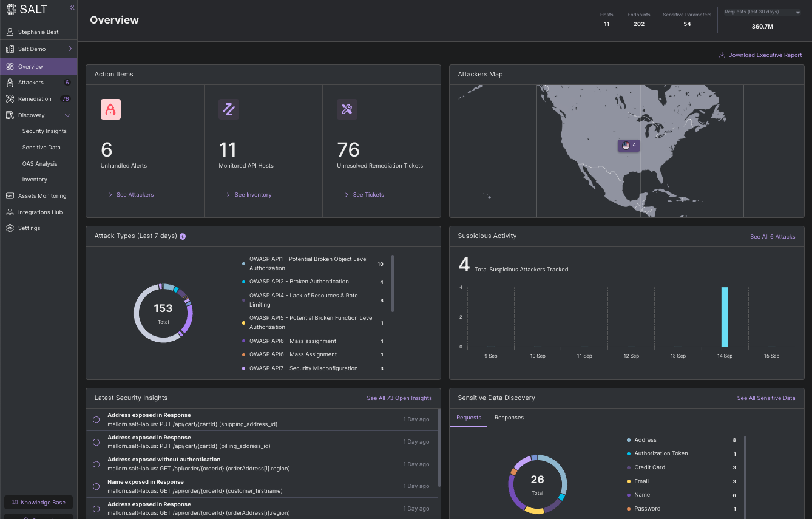Open the Requests last 30 days dropdown
Viewport: 812px width, 519px height.
tap(797, 12)
